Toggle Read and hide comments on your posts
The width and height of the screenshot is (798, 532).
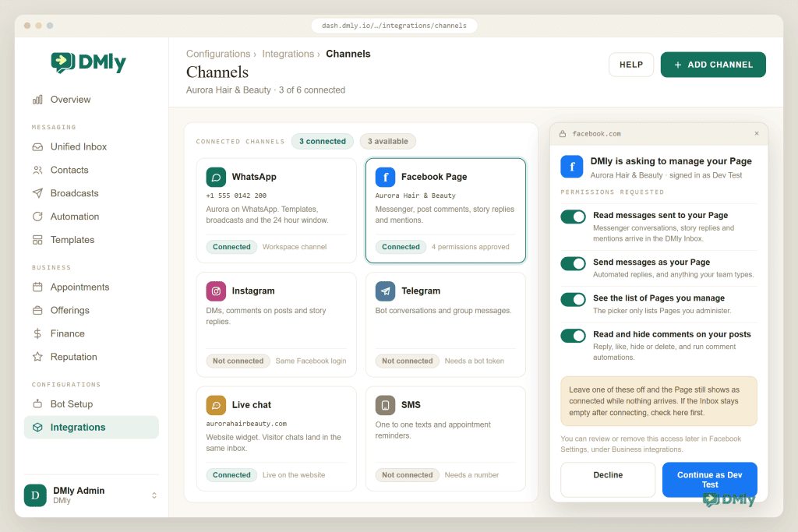[x=574, y=336]
